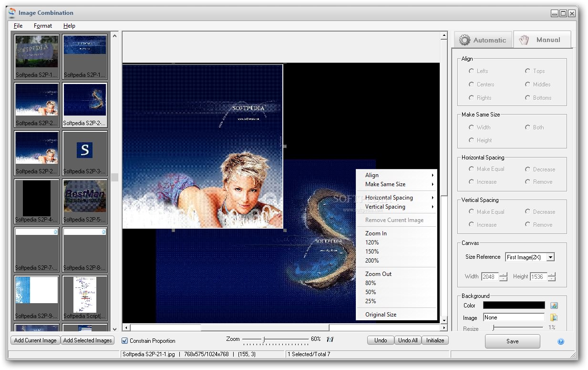
Task: Select the Softpedia Script thumbnail
Action: click(85, 297)
